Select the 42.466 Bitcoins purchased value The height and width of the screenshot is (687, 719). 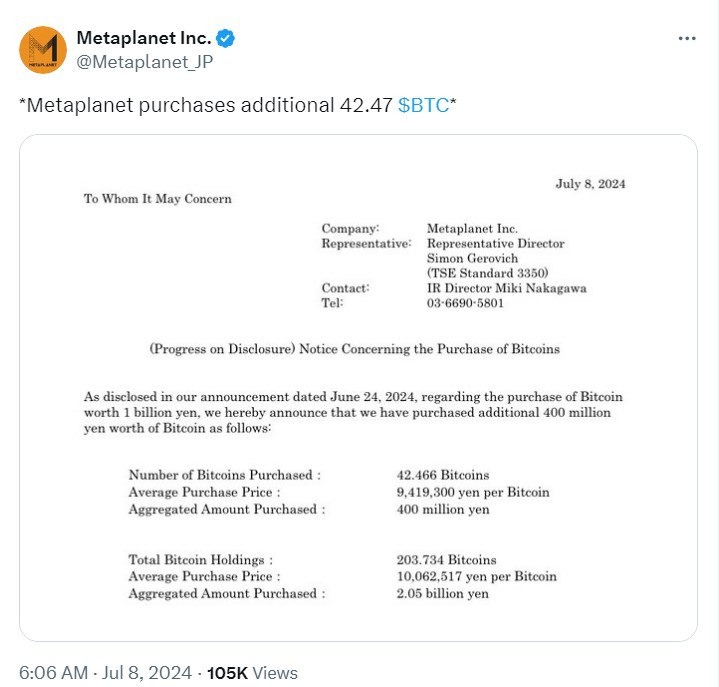point(443,475)
